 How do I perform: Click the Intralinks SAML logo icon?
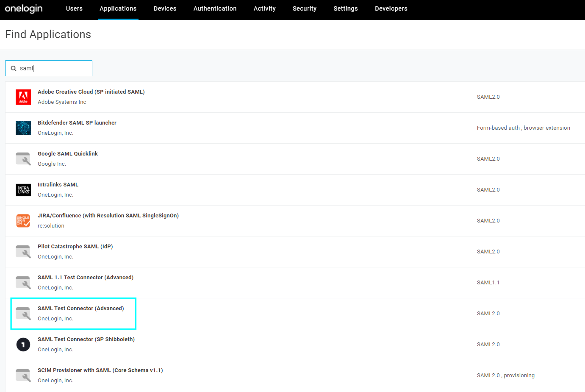click(23, 190)
